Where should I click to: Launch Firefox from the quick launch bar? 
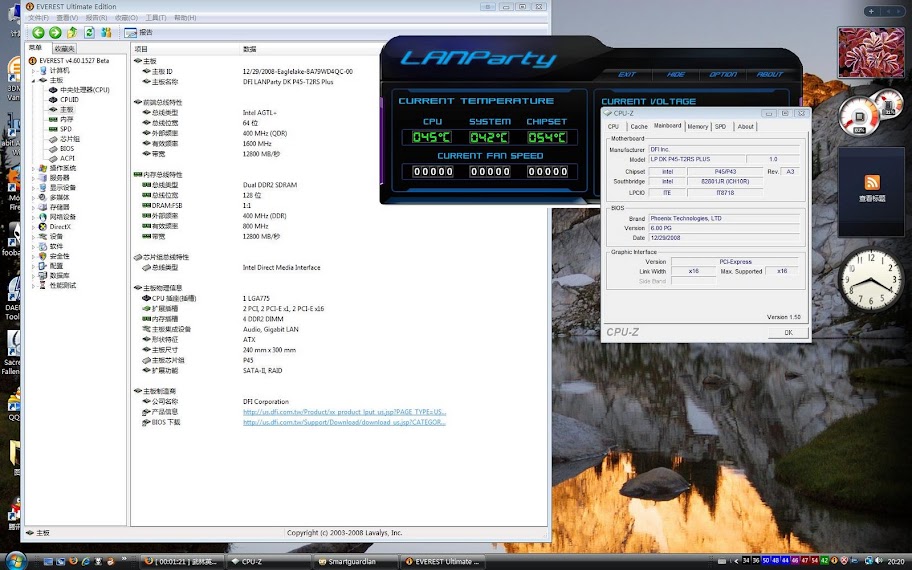coord(73,561)
